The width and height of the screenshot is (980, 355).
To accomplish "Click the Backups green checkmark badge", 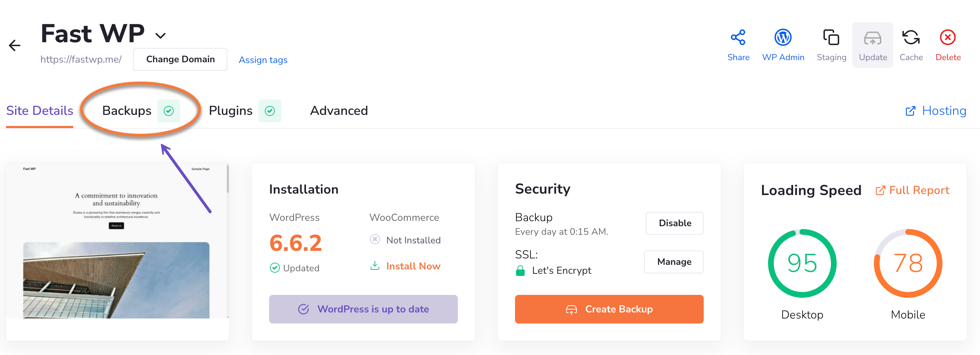I will 169,111.
